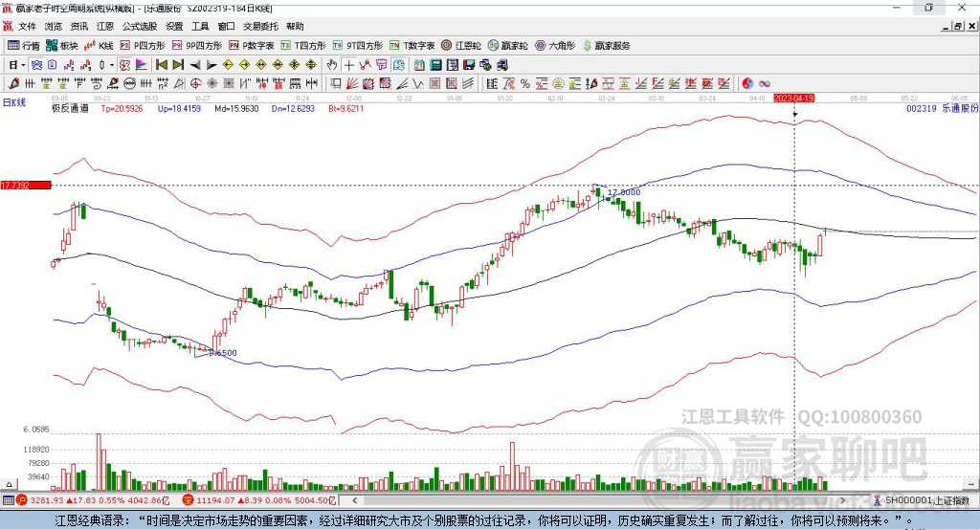Click the red 2023-04-19 date marker

pyautogui.click(x=793, y=99)
